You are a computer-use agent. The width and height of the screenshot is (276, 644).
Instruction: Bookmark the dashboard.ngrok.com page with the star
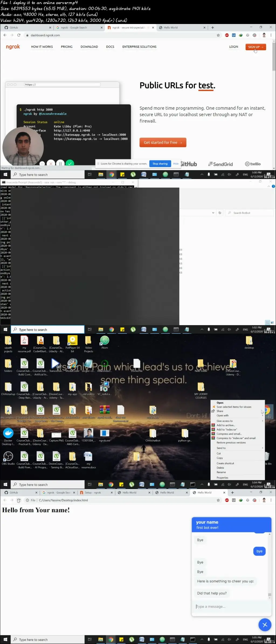[x=218, y=35]
